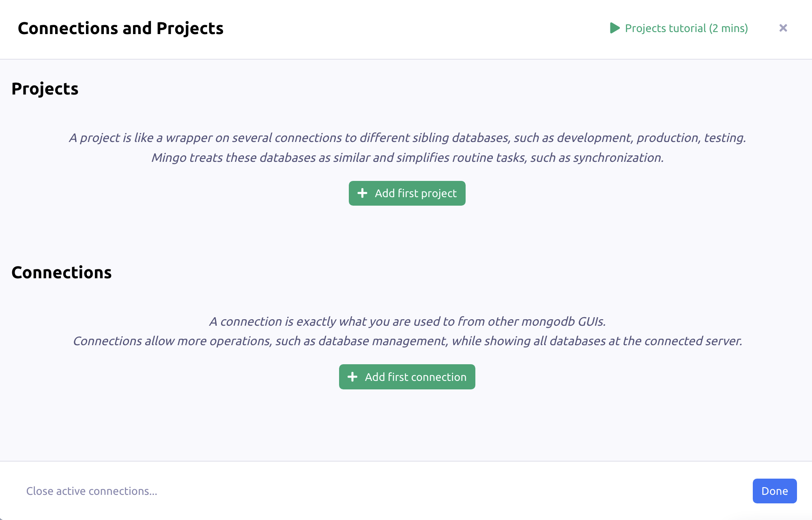The height and width of the screenshot is (520, 812).
Task: Click the word 'synchronization' in the Projects description
Action: pos(618,158)
